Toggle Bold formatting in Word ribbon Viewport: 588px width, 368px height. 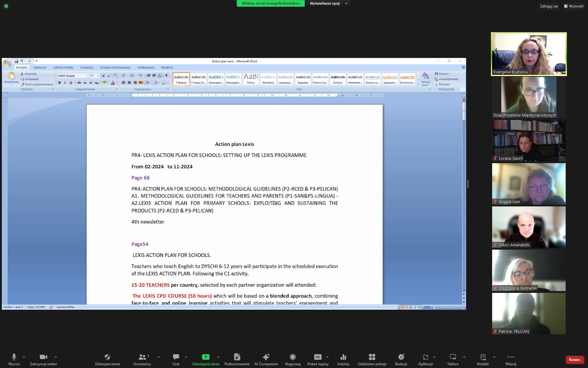click(59, 82)
